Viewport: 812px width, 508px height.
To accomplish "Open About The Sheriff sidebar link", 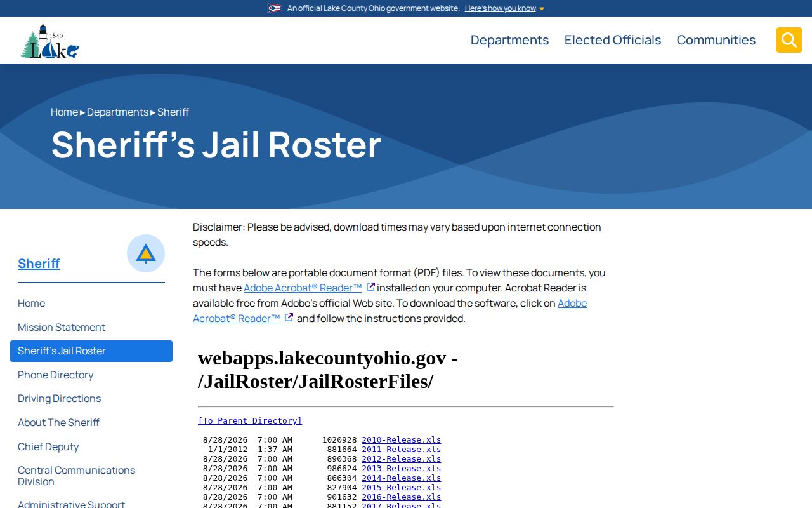I will coord(58,422).
